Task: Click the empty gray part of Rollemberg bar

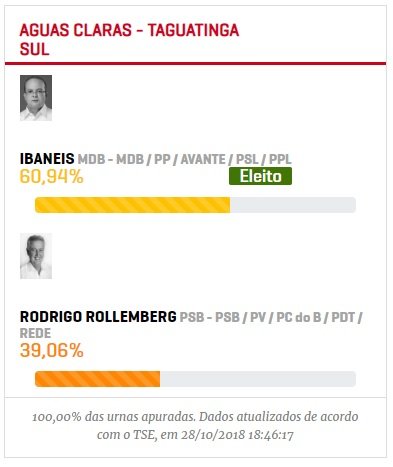Action: (x=258, y=379)
